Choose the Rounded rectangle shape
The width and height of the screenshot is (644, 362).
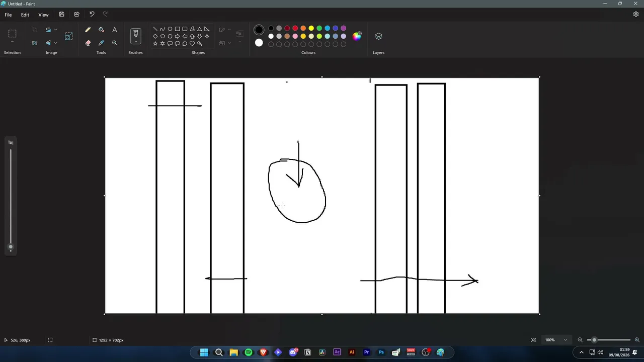click(185, 29)
